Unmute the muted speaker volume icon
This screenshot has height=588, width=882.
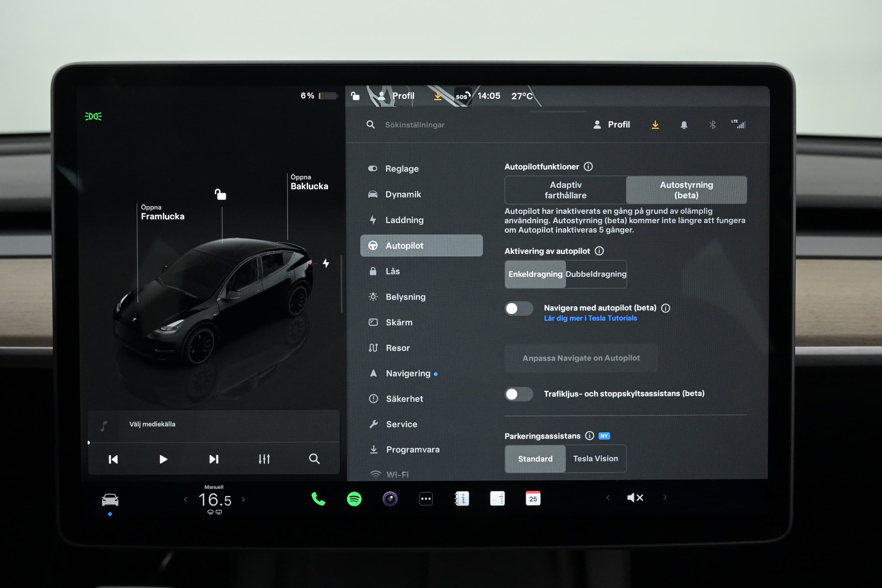635,498
